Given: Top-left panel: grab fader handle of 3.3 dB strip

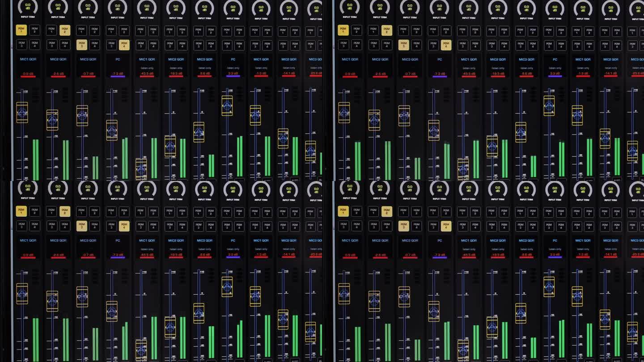Looking at the screenshot, I should tap(227, 105).
